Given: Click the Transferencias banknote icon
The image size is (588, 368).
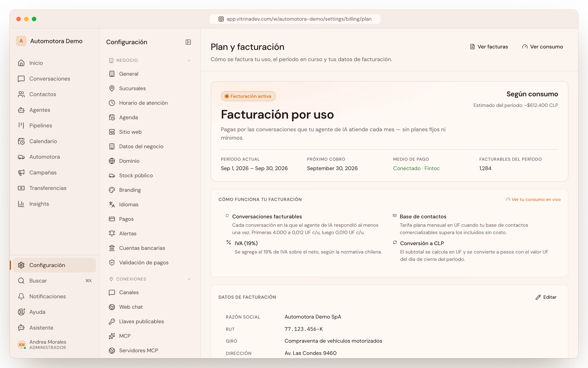Looking at the screenshot, I should 21,188.
